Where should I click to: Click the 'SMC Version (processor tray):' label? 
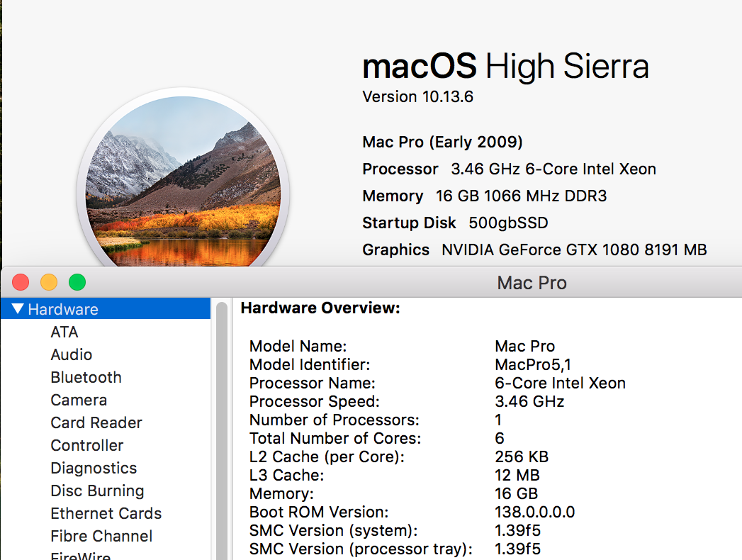(x=361, y=549)
